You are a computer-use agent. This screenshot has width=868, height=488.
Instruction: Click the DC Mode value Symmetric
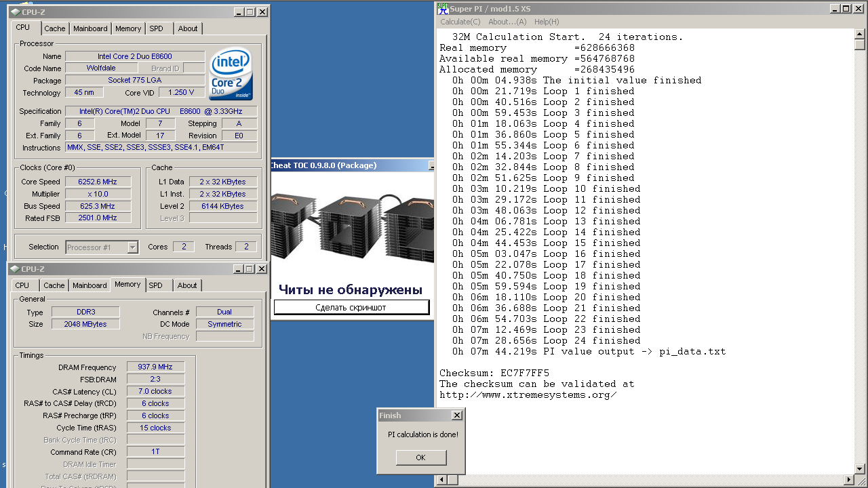point(224,325)
